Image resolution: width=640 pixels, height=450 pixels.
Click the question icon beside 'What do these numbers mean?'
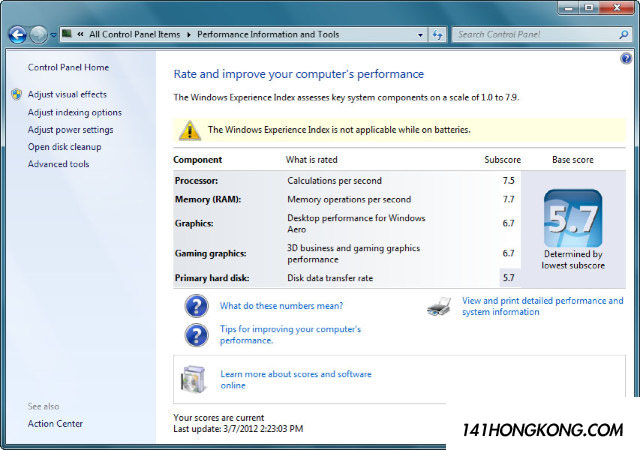(x=195, y=306)
